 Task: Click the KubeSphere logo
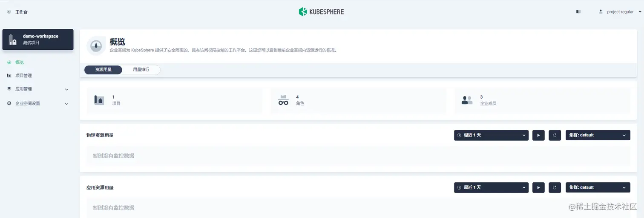click(321, 12)
